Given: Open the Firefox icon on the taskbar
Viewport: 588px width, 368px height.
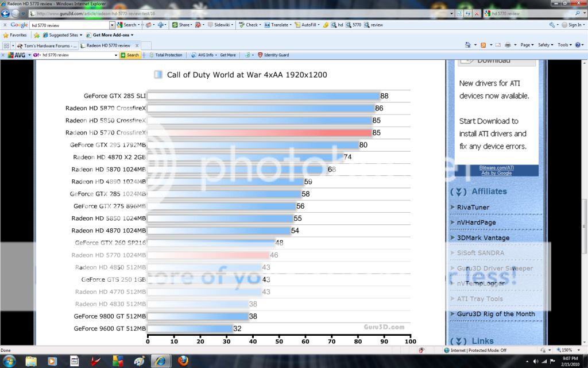Looking at the screenshot, I should point(183,361).
